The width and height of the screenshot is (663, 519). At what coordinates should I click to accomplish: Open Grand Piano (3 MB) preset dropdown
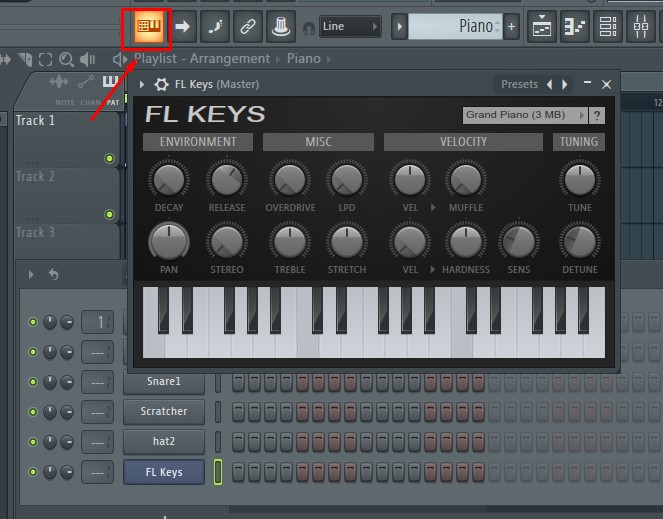[x=525, y=115]
